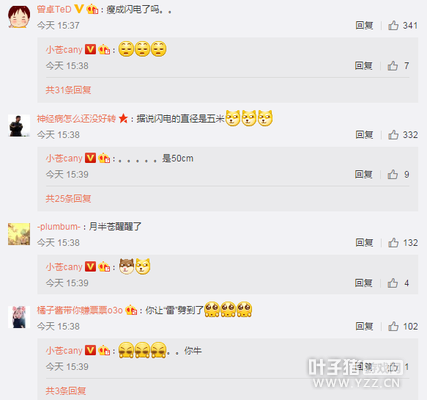Expand the 共3条回复 replies
This screenshot has width=427, height=400.
66,391
